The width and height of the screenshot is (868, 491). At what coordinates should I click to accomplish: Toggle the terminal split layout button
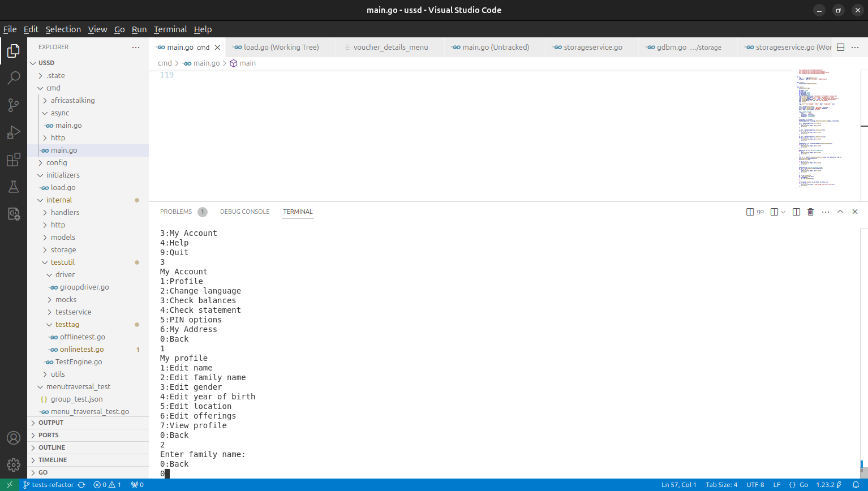tap(796, 212)
